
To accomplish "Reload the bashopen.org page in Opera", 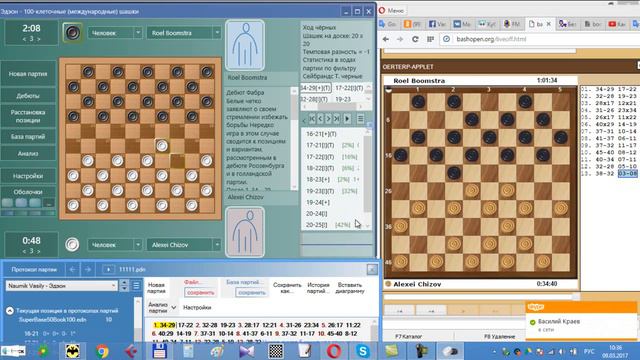I will point(415,39).
